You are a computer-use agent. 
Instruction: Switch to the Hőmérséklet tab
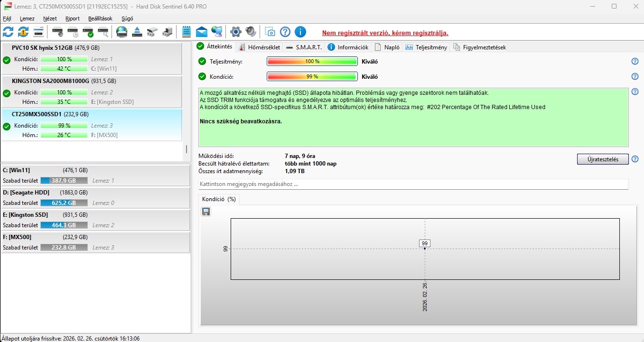(259, 47)
